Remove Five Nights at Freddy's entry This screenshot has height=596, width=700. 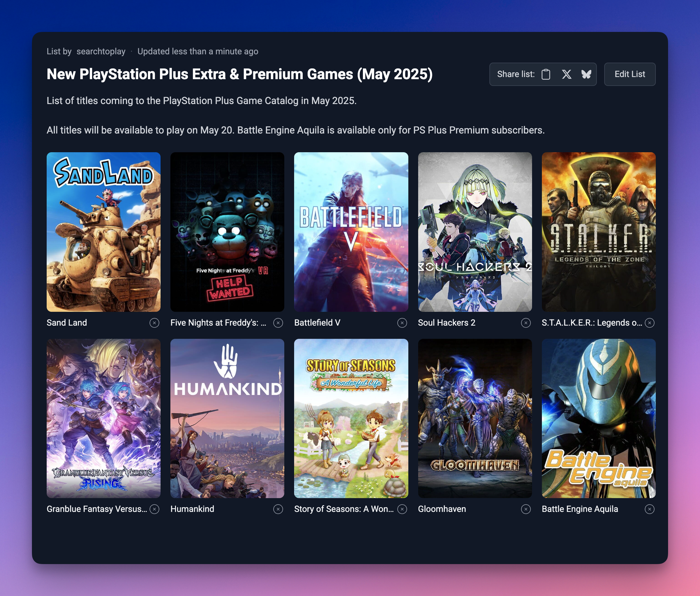[x=278, y=323]
